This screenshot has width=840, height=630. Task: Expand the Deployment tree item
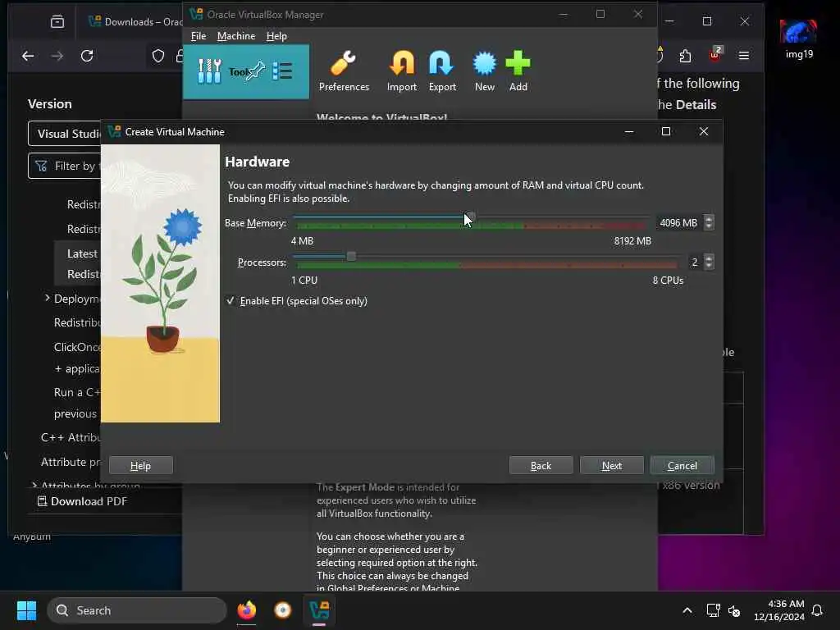[47, 298]
